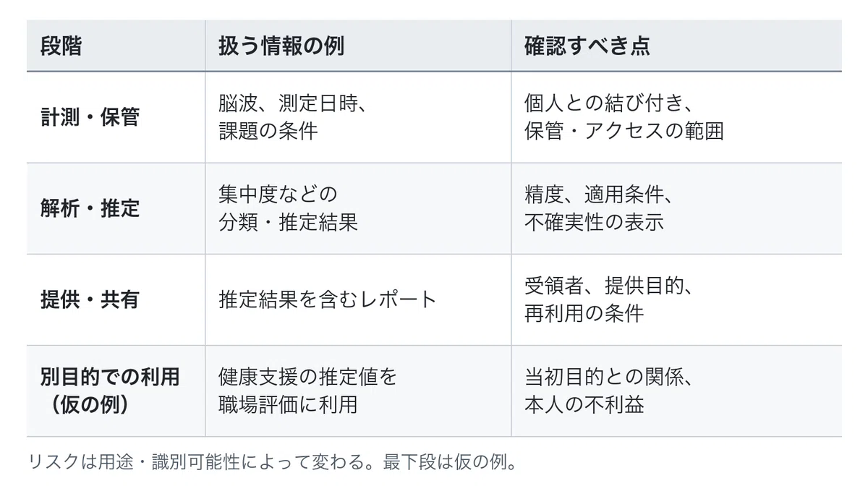Viewport: 868px width, 486px height.
Task: Click the text 不確実性の表示
Action: tap(594, 222)
